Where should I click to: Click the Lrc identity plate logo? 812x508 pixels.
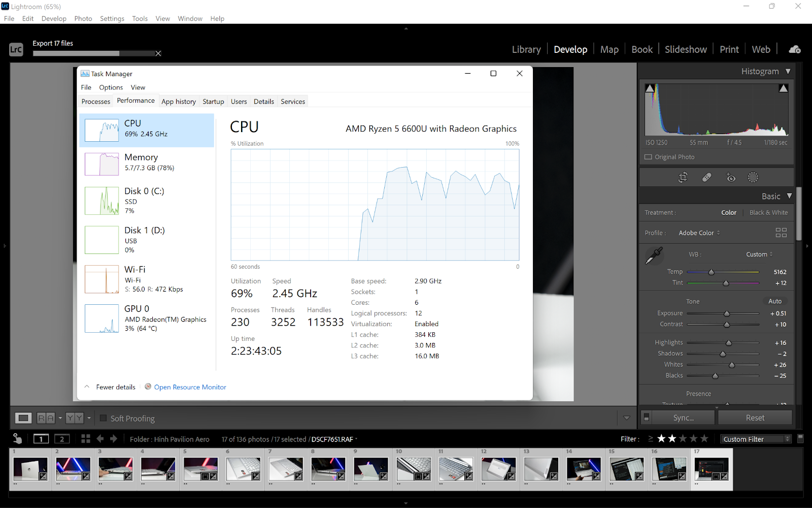16,49
